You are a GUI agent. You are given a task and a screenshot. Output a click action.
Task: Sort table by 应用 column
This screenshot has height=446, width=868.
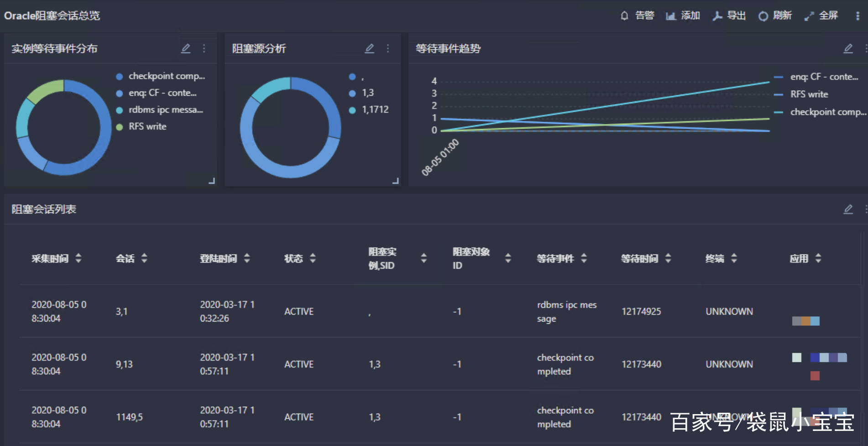818,258
